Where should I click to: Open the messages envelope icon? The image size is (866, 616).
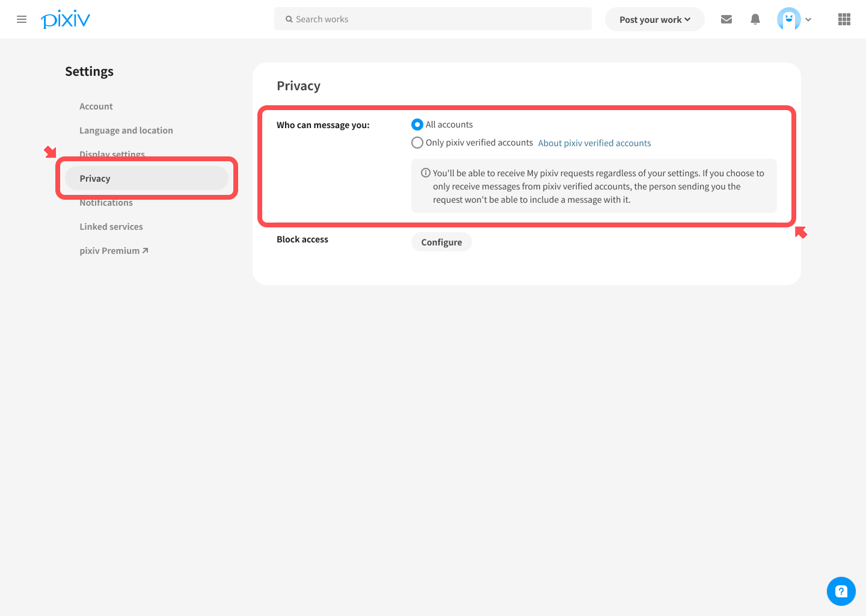[726, 19]
